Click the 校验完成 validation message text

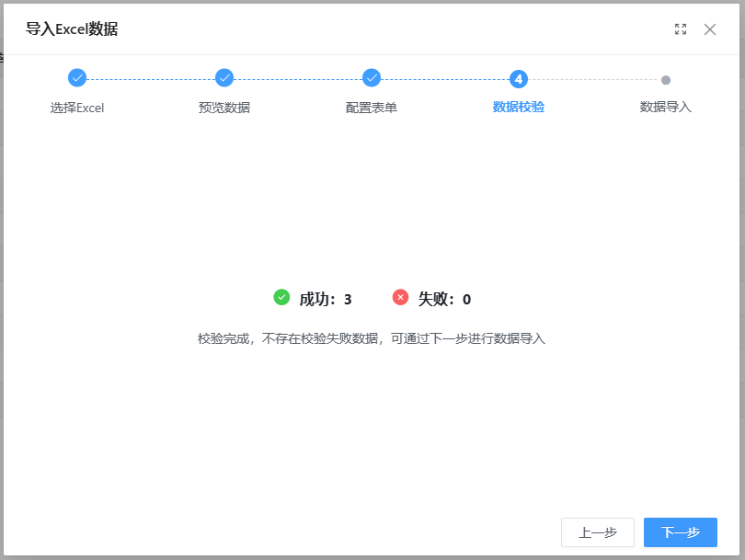[x=372, y=338]
